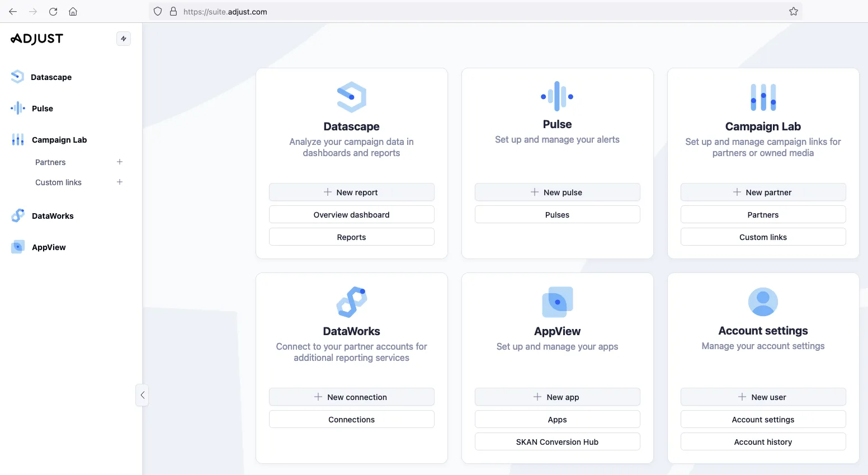Click 'Connect to your partner accounts' description
This screenshot has width=868, height=475.
[351, 352]
